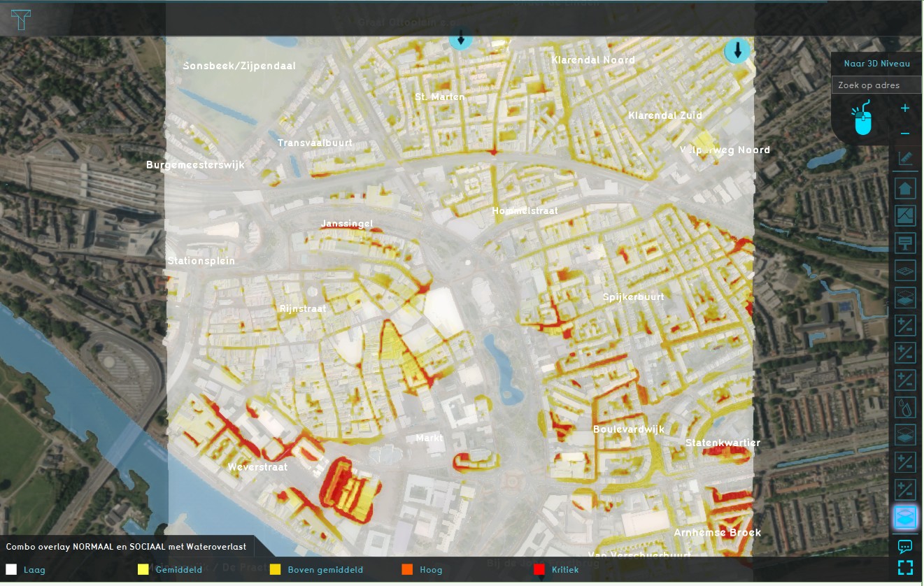Click the zoom out minus button
Screen dimensions: 924x586
click(x=904, y=133)
